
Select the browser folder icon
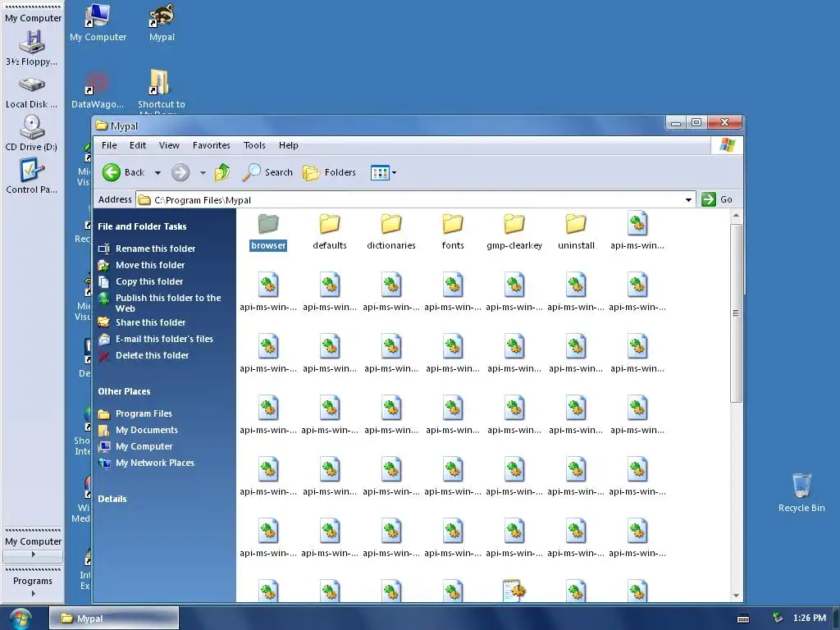tap(268, 224)
